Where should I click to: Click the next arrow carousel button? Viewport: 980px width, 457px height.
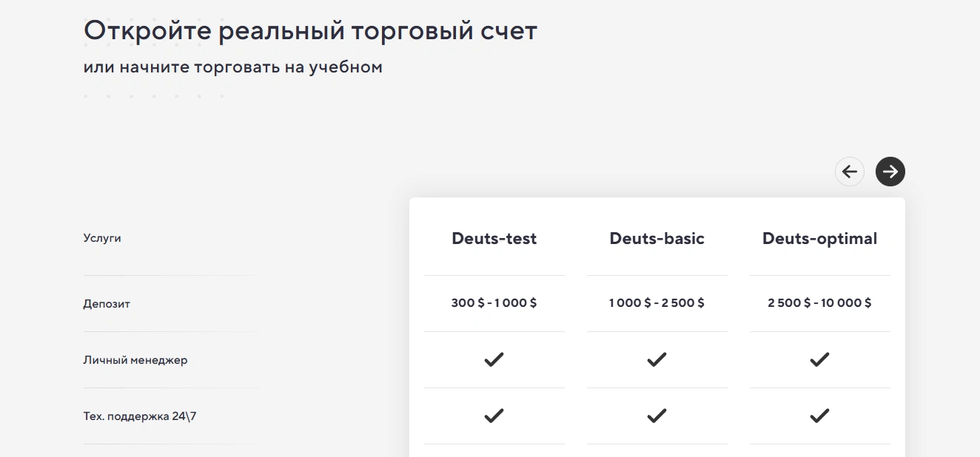(890, 172)
